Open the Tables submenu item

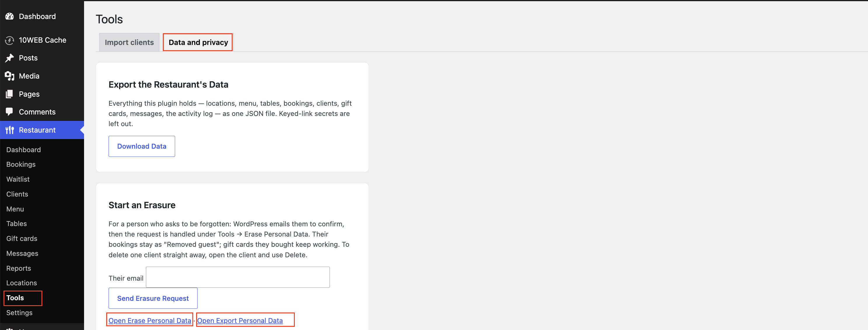point(17,224)
